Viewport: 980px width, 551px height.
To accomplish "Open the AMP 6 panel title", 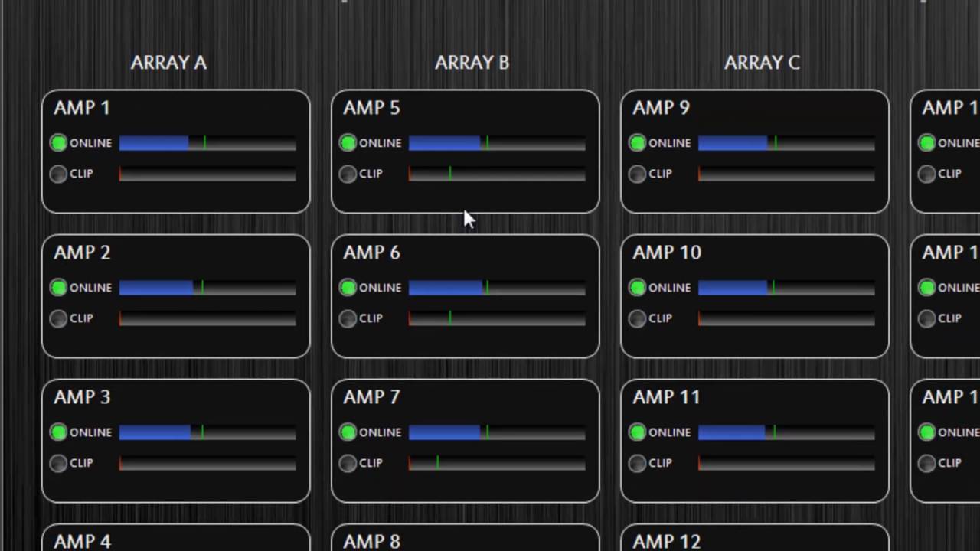I will (x=371, y=253).
